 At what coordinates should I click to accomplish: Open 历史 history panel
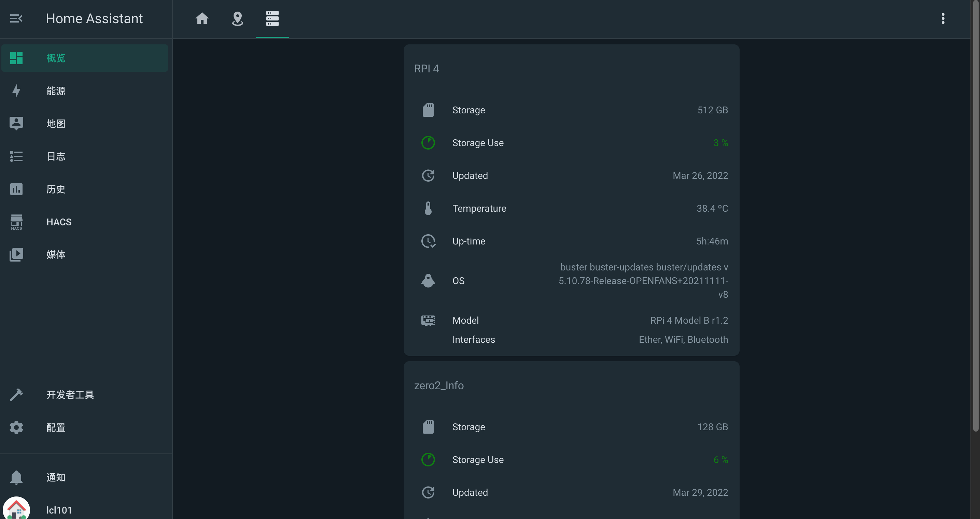point(84,189)
